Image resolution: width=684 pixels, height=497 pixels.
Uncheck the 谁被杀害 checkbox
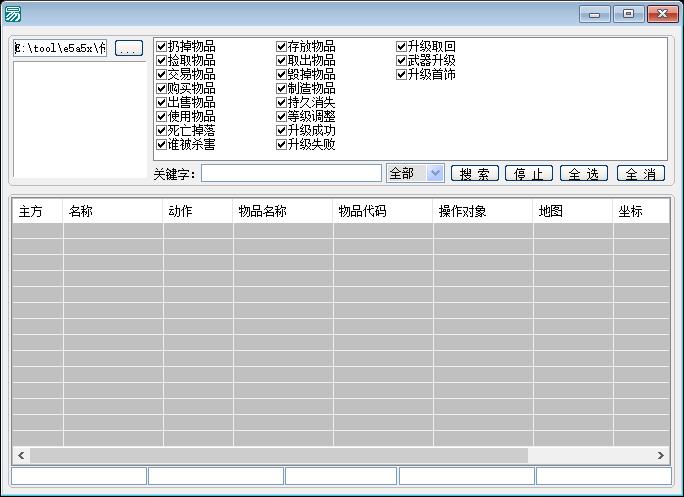pos(161,144)
